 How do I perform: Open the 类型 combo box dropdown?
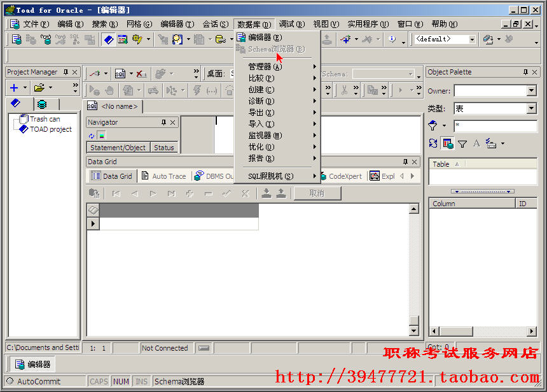pos(531,109)
